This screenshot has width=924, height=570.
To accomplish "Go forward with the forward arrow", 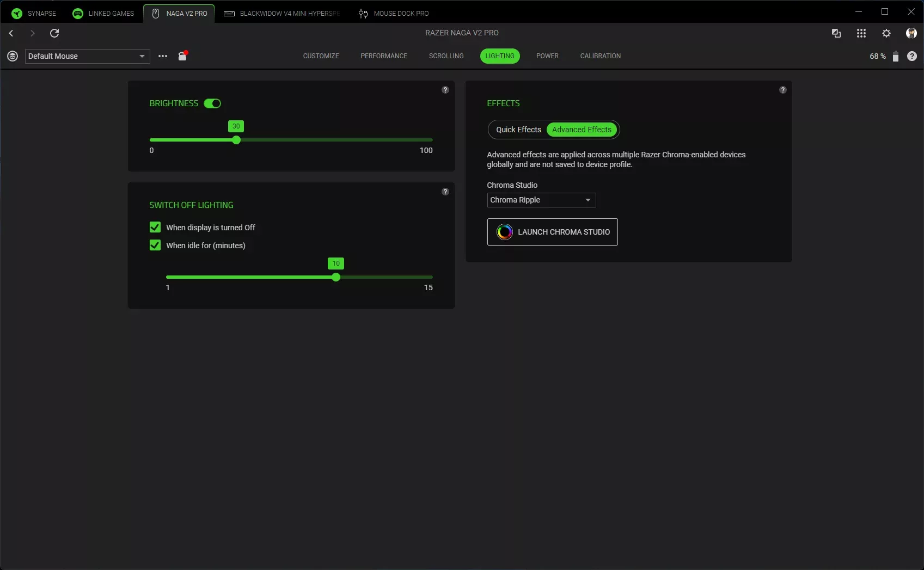I will pyautogui.click(x=33, y=33).
